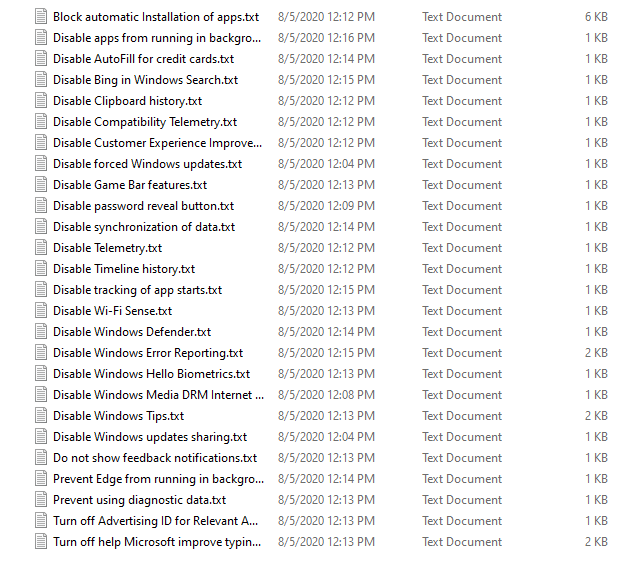Select file name Disable Windows Defender.txt
The height and width of the screenshot is (573, 634).
(x=132, y=333)
